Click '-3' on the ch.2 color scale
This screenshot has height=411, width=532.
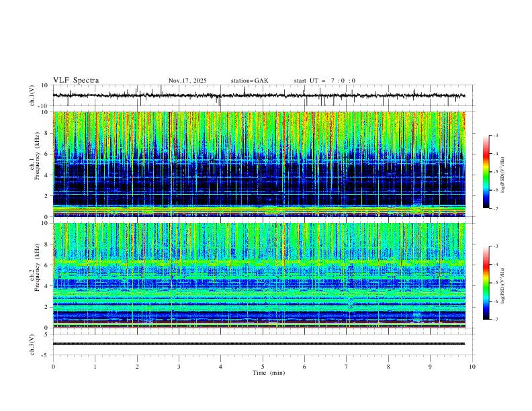tap(495, 246)
